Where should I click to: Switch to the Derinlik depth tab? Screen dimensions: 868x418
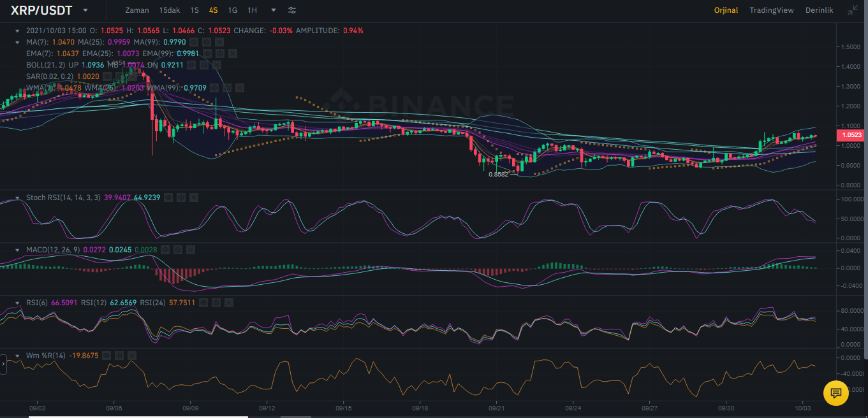[x=819, y=10]
